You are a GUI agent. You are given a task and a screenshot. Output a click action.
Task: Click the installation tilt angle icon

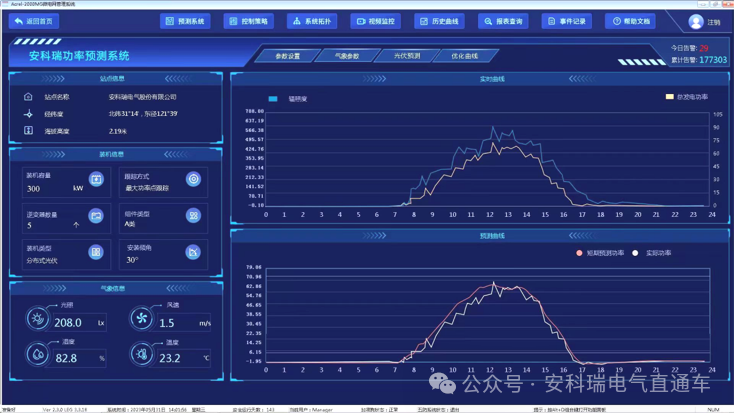[x=193, y=252]
